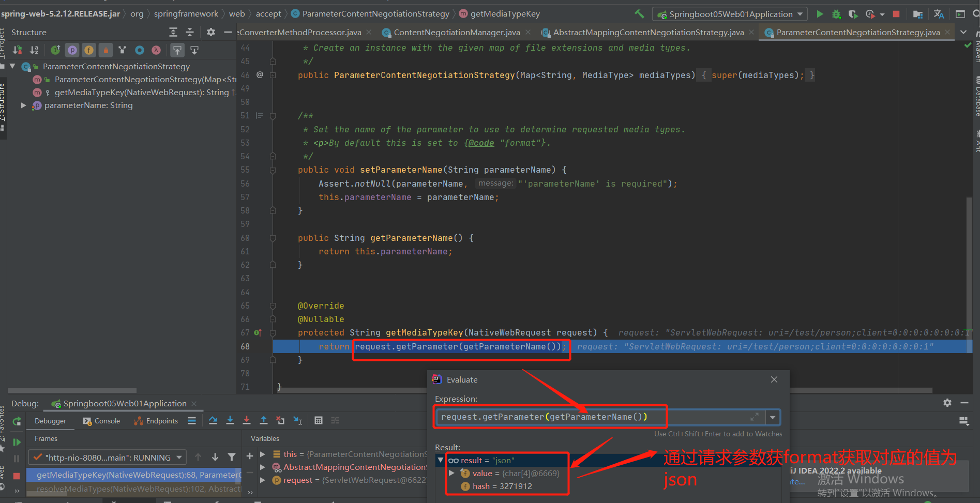Click Run to Cursor icon
980x503 pixels.
pos(298,420)
